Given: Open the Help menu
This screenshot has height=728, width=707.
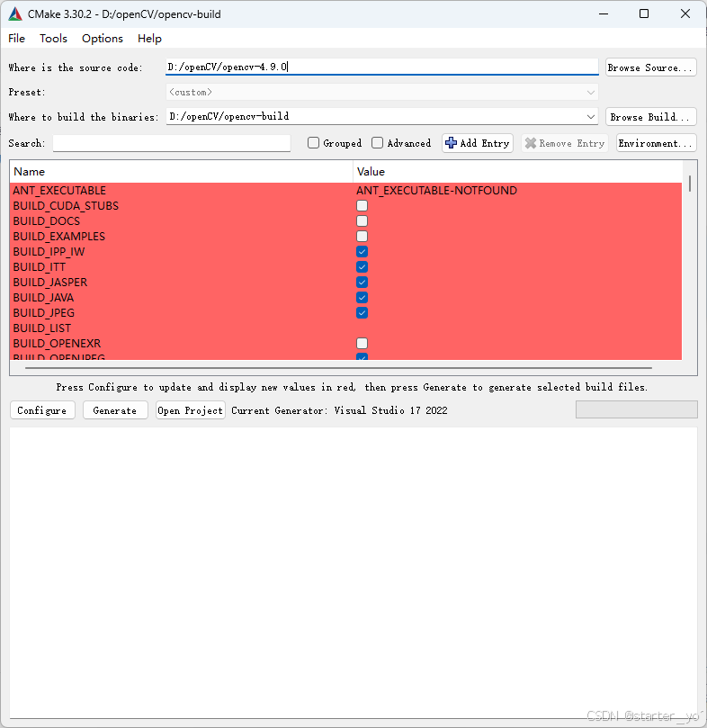Looking at the screenshot, I should coord(149,39).
